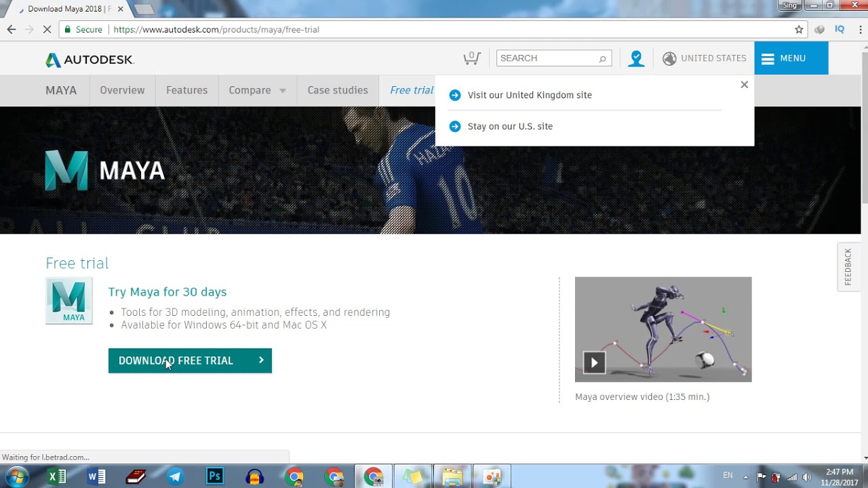
Task: Open the taskbar volume control
Action: click(807, 477)
